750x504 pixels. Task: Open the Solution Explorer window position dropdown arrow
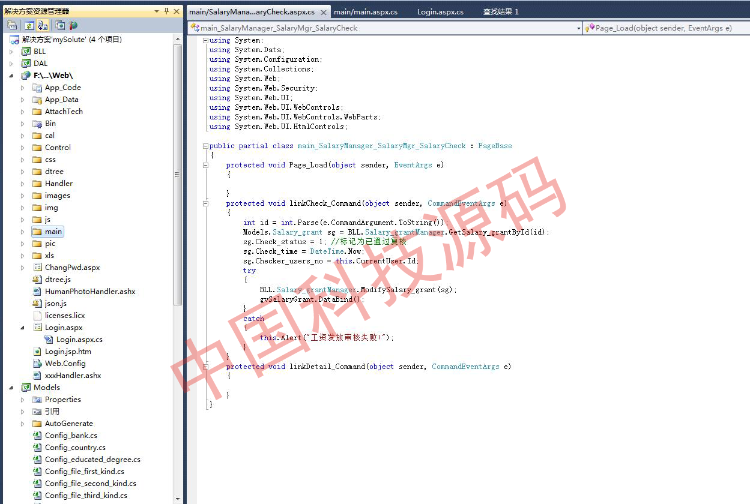coord(156,11)
